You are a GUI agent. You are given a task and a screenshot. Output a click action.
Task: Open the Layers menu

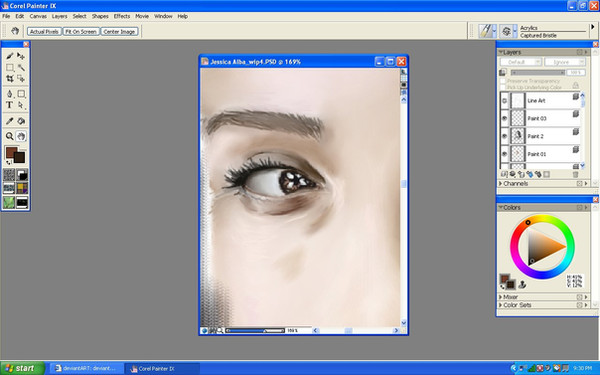[x=59, y=16]
